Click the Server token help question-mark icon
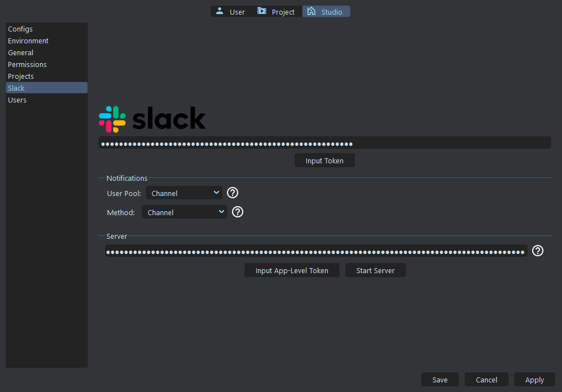The height and width of the screenshot is (392, 562). tap(538, 251)
